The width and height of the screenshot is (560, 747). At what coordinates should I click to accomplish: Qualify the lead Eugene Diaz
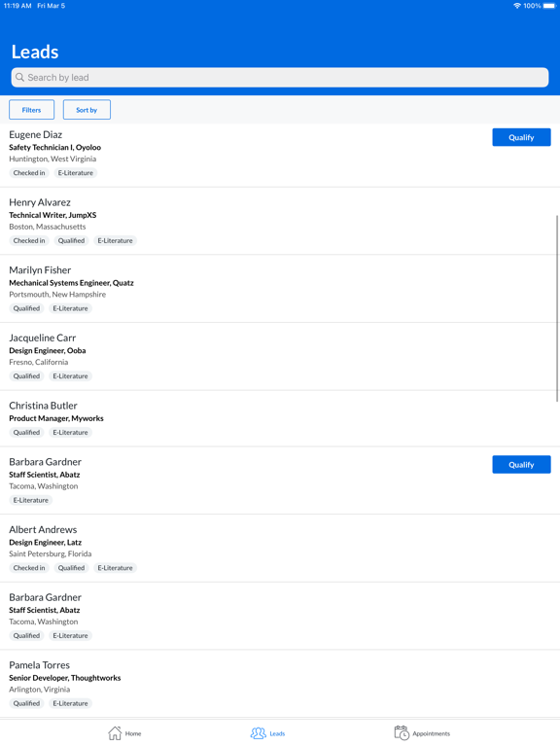click(x=521, y=137)
